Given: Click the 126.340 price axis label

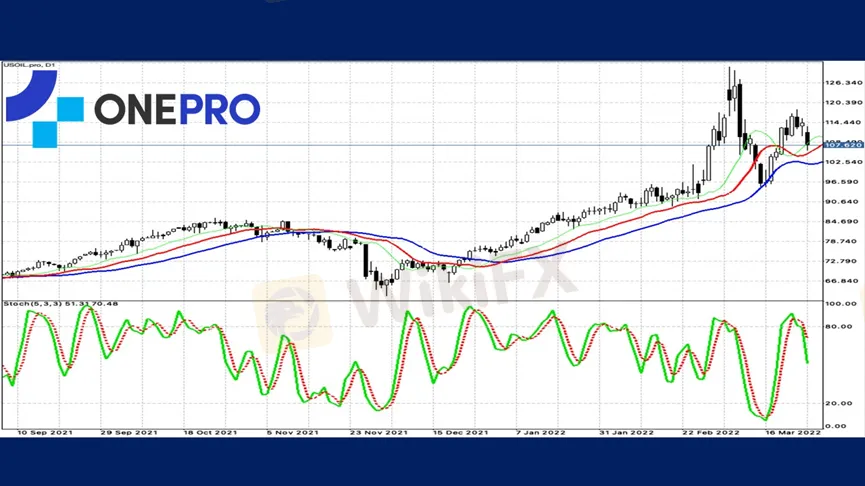Looking at the screenshot, I should tap(843, 83).
